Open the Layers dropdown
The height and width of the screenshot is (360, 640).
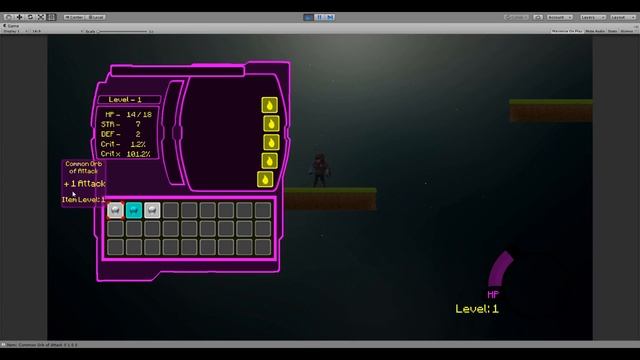(592, 17)
